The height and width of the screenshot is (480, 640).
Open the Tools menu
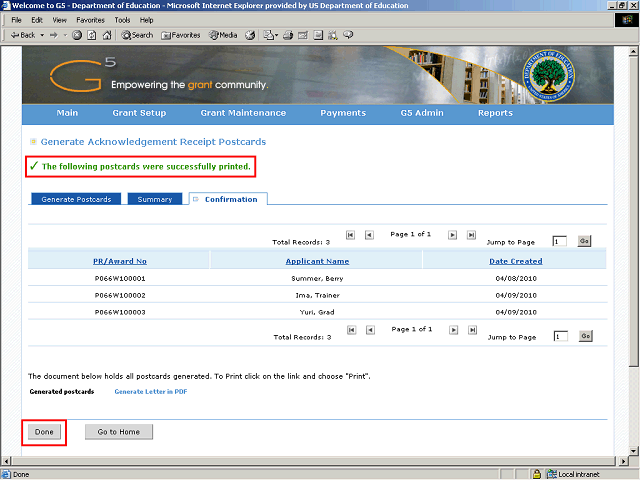[122, 20]
